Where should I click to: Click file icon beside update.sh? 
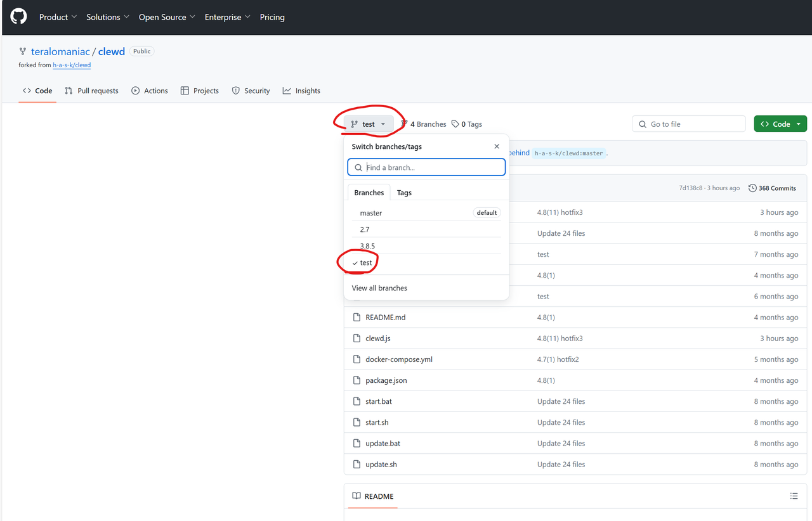pyautogui.click(x=357, y=464)
